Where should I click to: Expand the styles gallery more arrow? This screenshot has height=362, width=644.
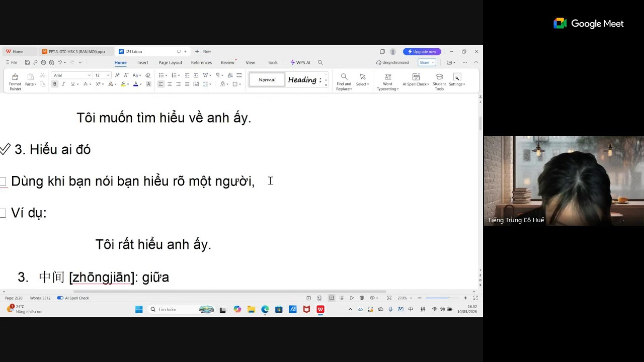(x=326, y=85)
